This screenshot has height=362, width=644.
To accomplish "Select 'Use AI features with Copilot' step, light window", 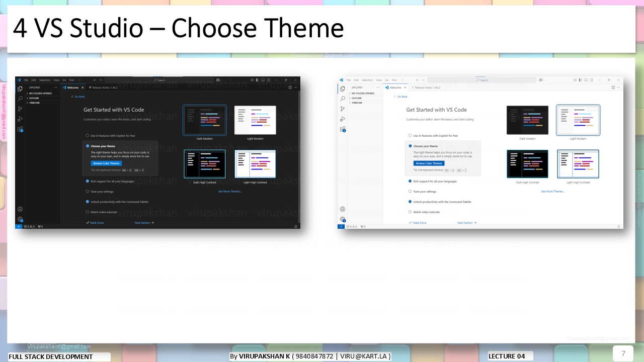I will (433, 136).
